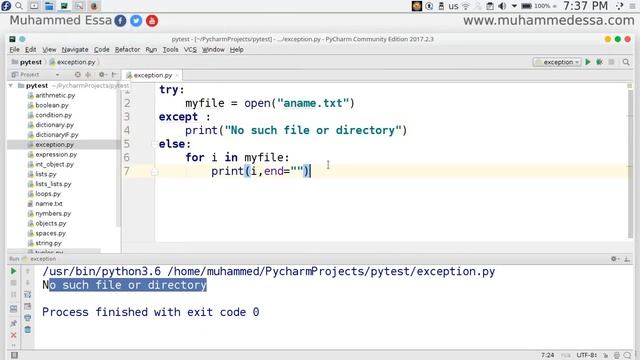Open the File menu
Viewport: 640px width, 360px height.
14,49
